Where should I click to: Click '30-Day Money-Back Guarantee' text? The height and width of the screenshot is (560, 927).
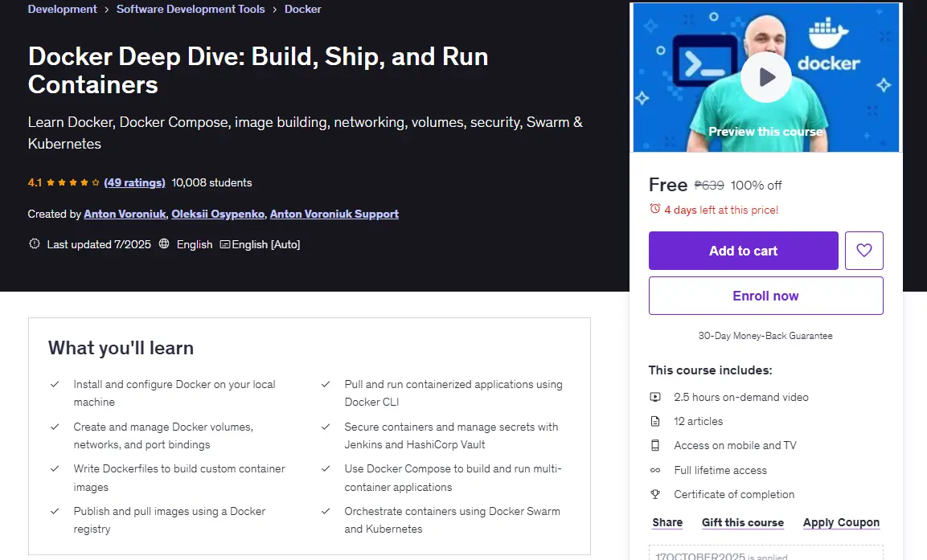click(765, 336)
